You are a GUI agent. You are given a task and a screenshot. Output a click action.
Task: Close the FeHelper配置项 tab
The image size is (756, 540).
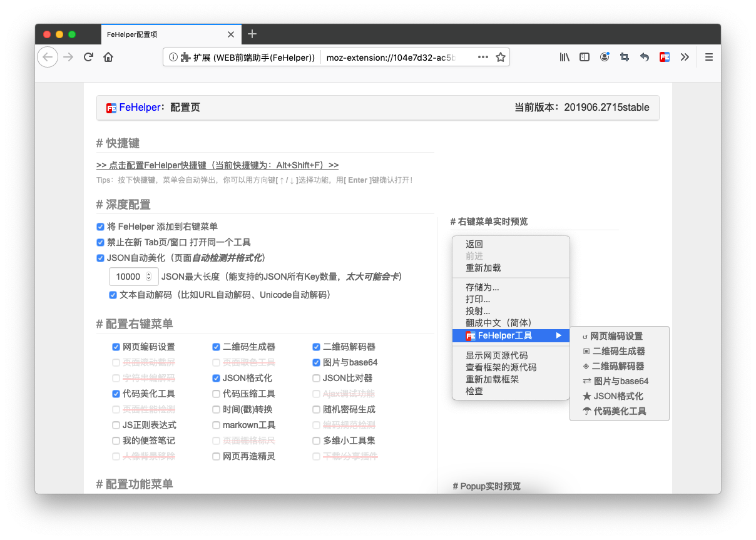[x=231, y=34]
